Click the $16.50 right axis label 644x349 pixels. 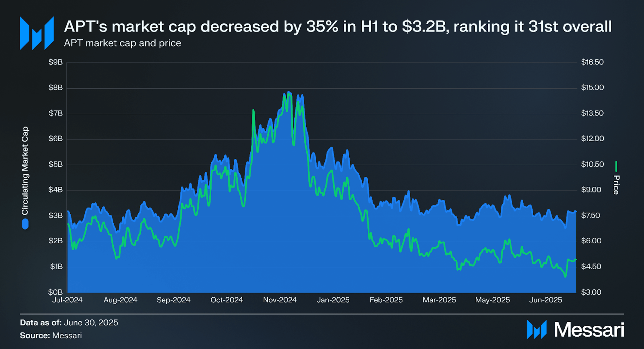click(x=592, y=62)
